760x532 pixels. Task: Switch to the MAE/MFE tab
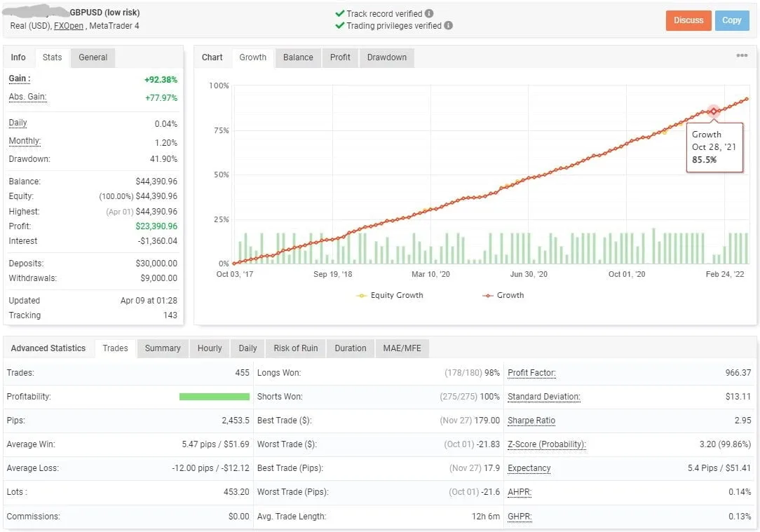[402, 348]
